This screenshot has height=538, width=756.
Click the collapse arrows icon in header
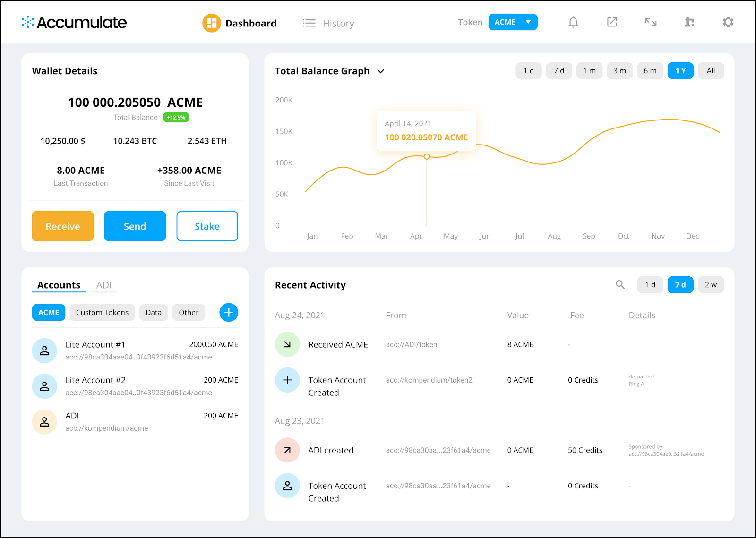(651, 22)
